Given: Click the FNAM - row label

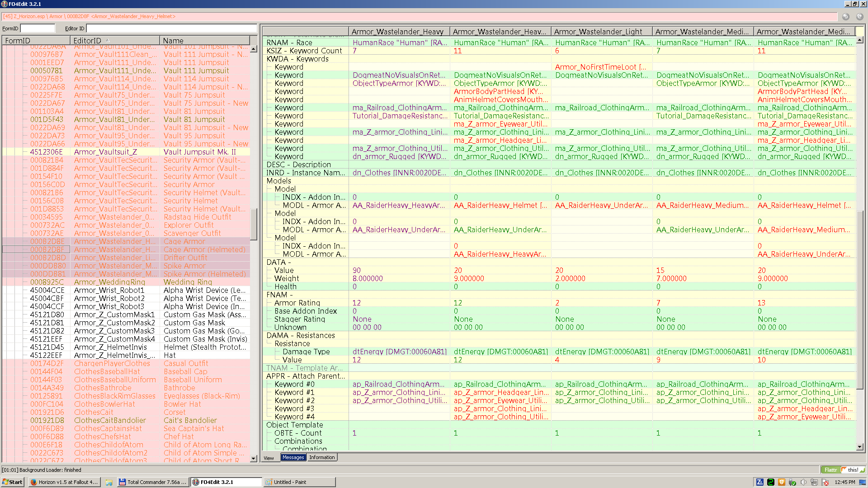Looking at the screenshot, I should pos(279,295).
